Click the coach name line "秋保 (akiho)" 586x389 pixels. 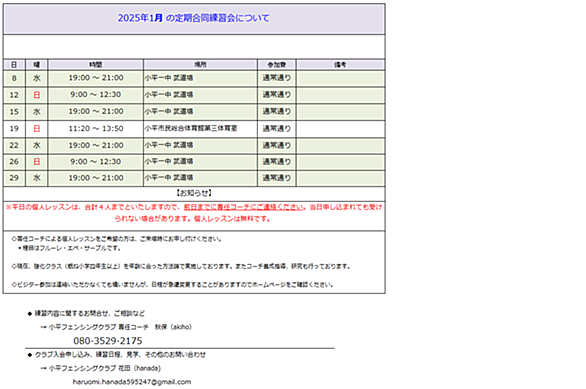(x=173, y=327)
